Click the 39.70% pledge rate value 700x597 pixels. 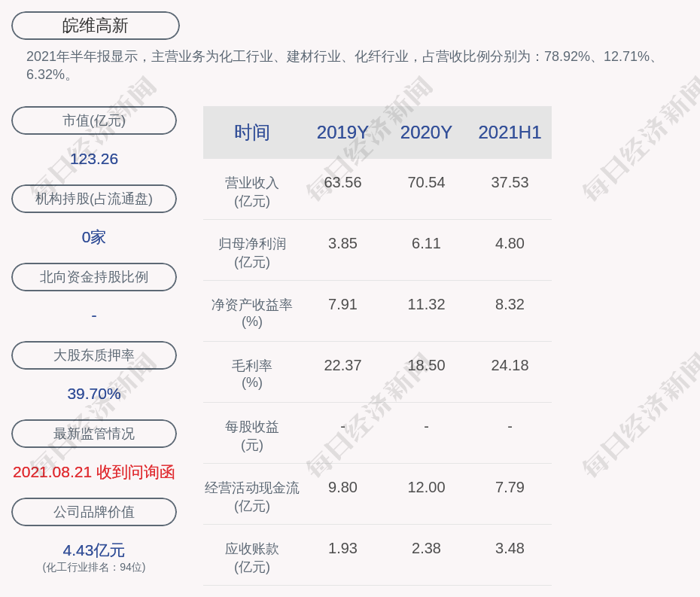[x=94, y=394]
